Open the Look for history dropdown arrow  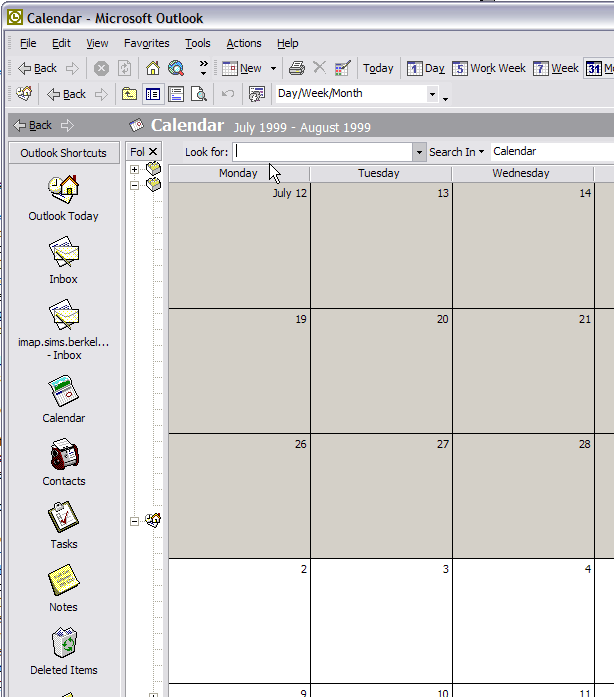[419, 152]
